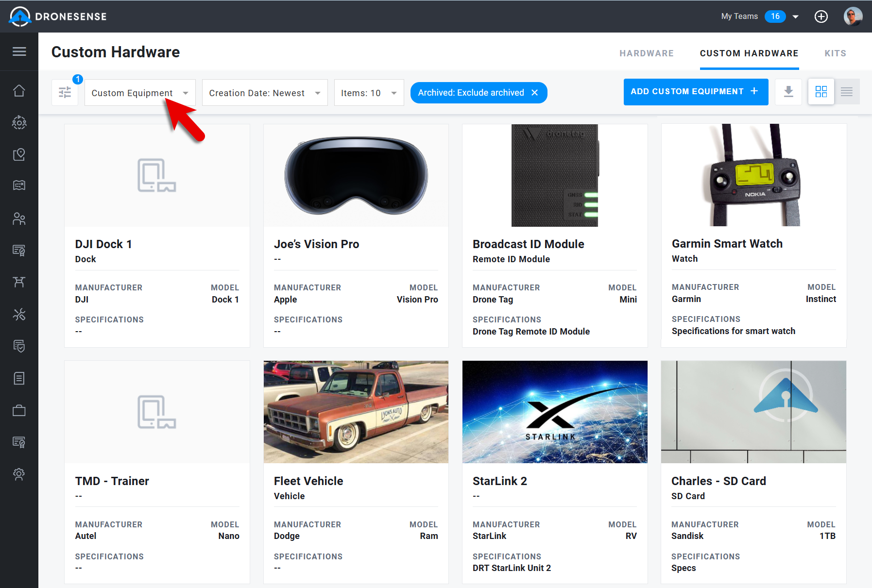Click the DJI Dock 1 placeholder image

tap(157, 175)
